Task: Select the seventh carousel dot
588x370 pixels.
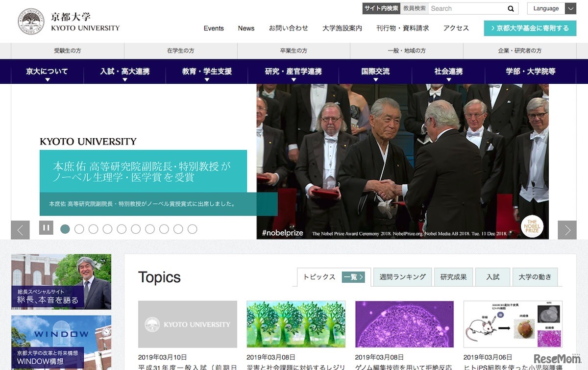Action: point(150,229)
